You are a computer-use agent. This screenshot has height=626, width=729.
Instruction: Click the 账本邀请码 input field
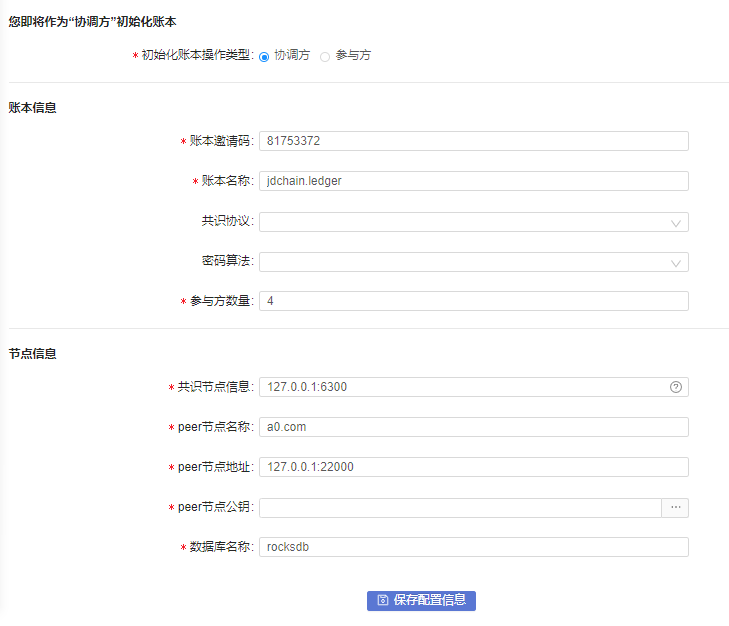tap(474, 141)
